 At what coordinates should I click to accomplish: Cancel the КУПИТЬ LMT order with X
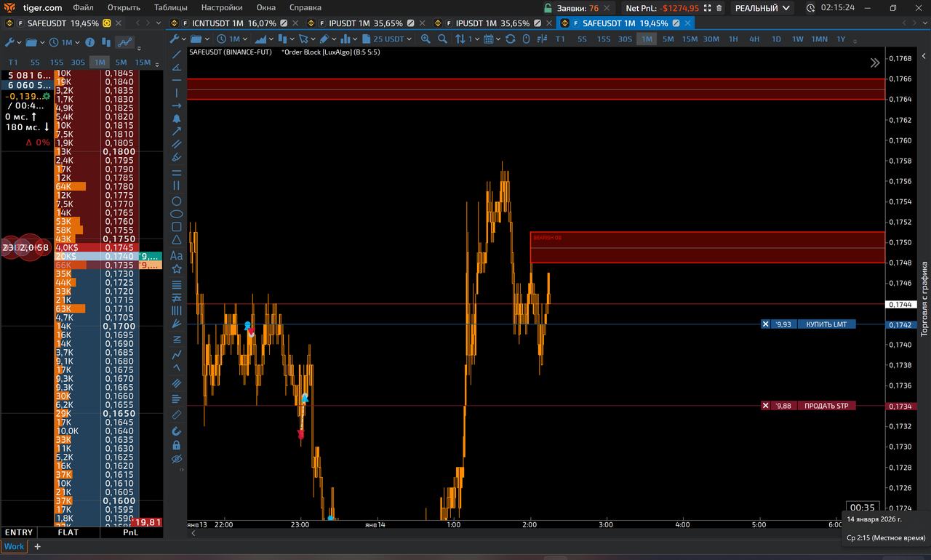click(x=765, y=324)
